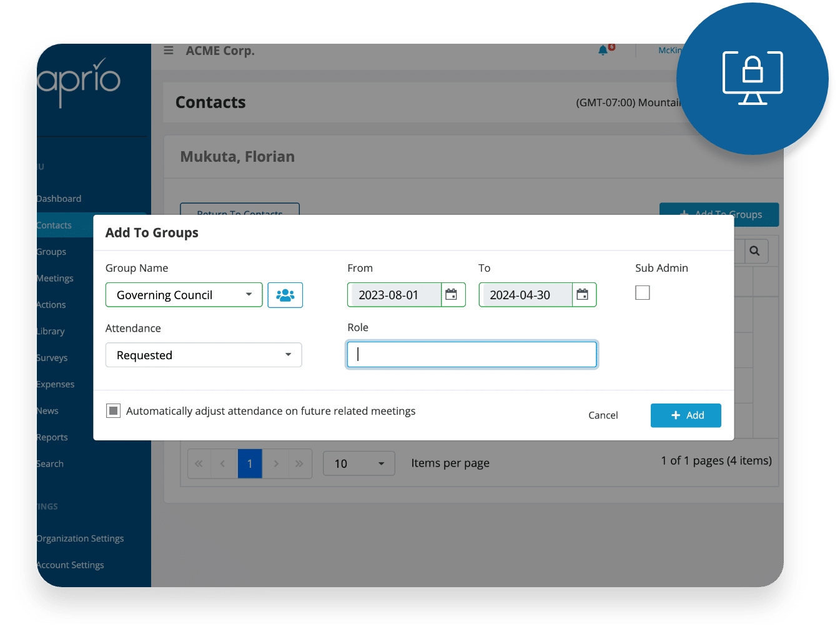840x639 pixels.
Task: Click the Add button
Action: coord(686,415)
